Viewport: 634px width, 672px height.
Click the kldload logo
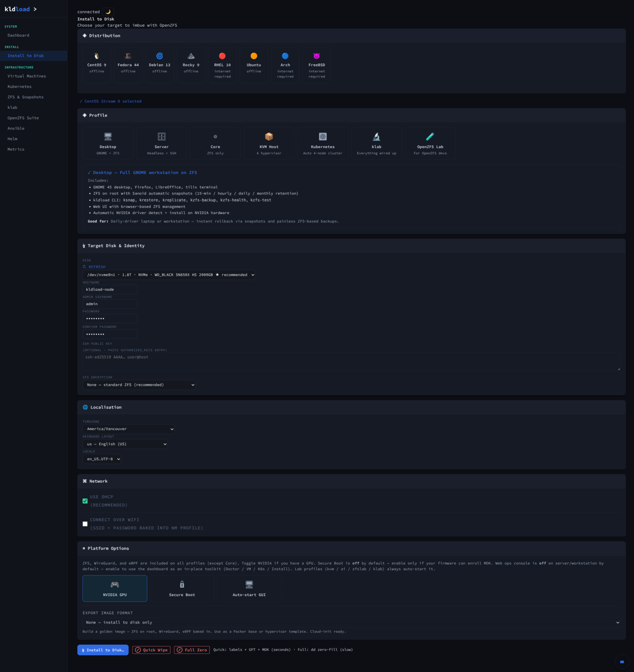coord(21,9)
